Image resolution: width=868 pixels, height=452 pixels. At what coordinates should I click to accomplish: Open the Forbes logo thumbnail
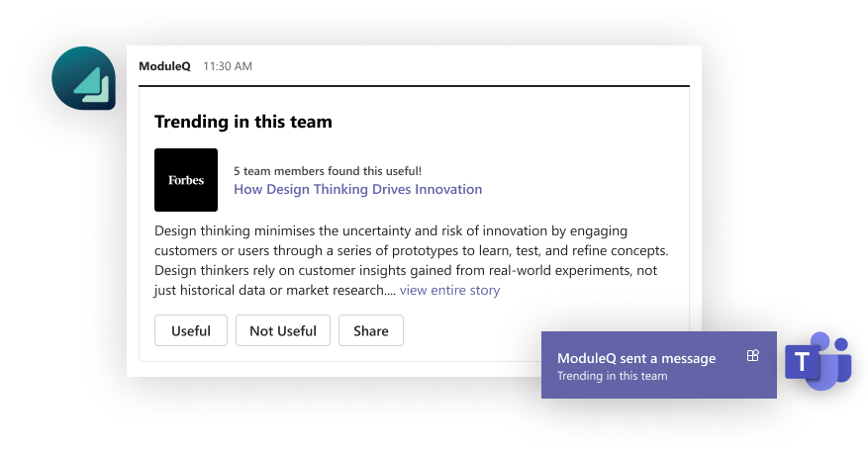[186, 180]
